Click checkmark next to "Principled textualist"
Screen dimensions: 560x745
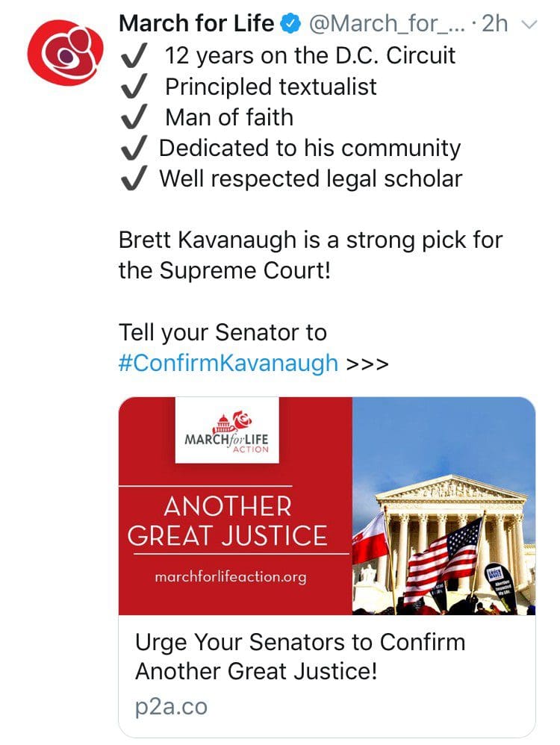[133, 87]
